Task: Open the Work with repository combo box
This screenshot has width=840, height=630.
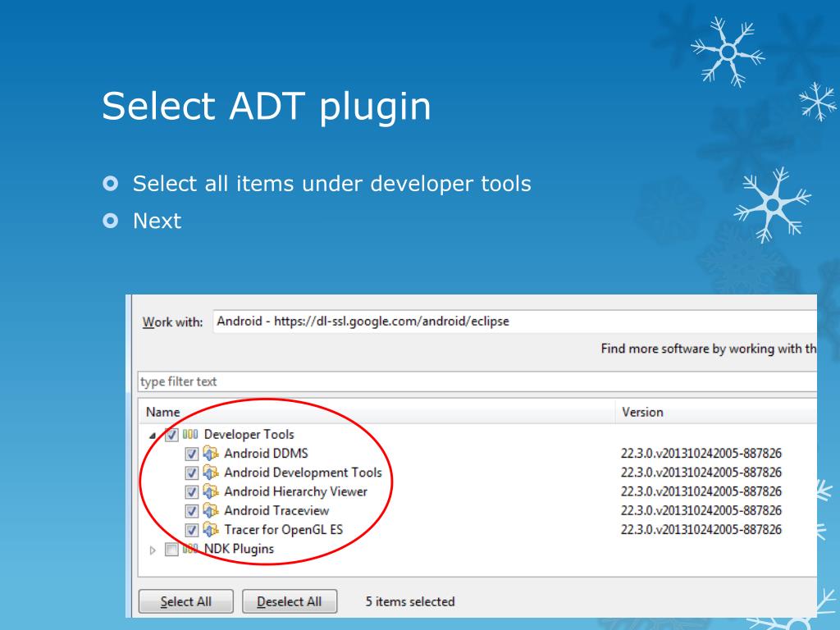Action: [x=514, y=322]
